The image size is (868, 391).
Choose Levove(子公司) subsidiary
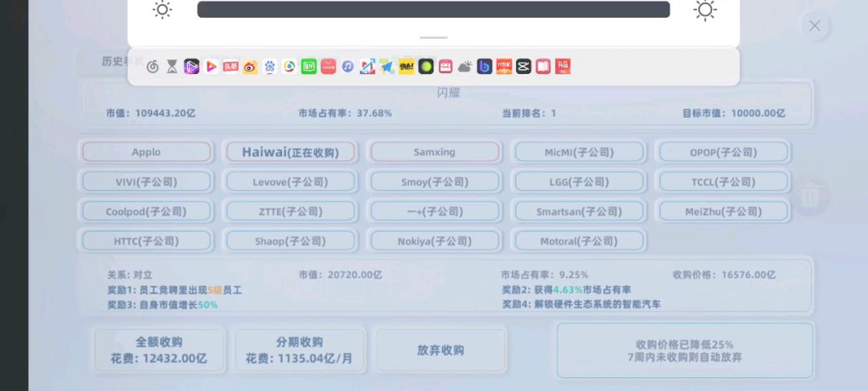coord(291,182)
